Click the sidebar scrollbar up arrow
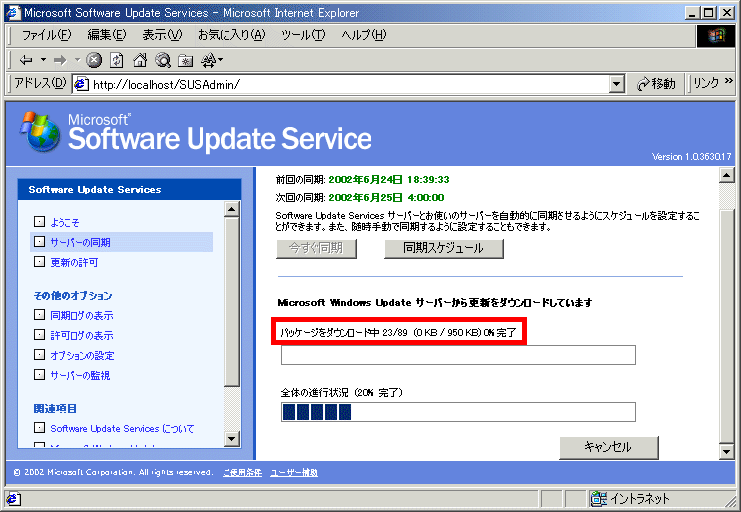 [x=232, y=209]
